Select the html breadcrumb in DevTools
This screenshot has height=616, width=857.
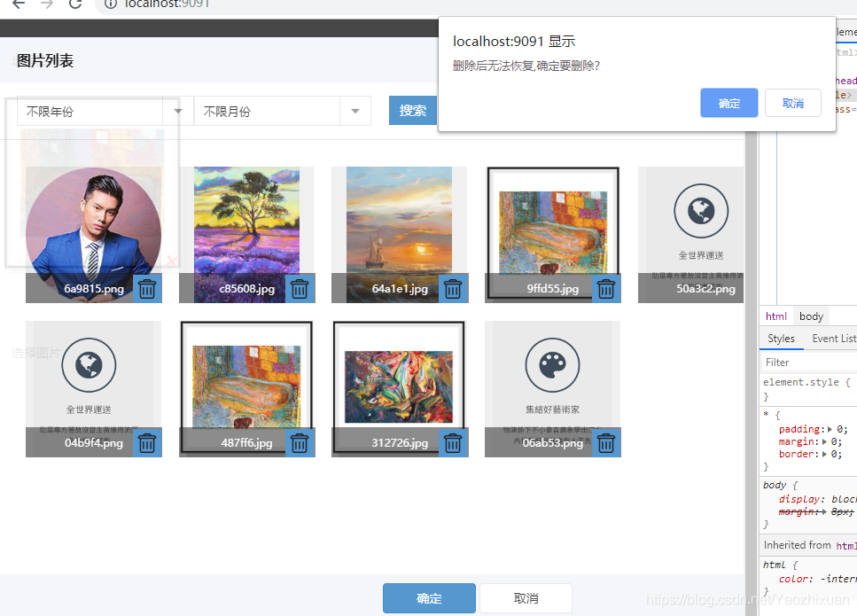[776, 316]
